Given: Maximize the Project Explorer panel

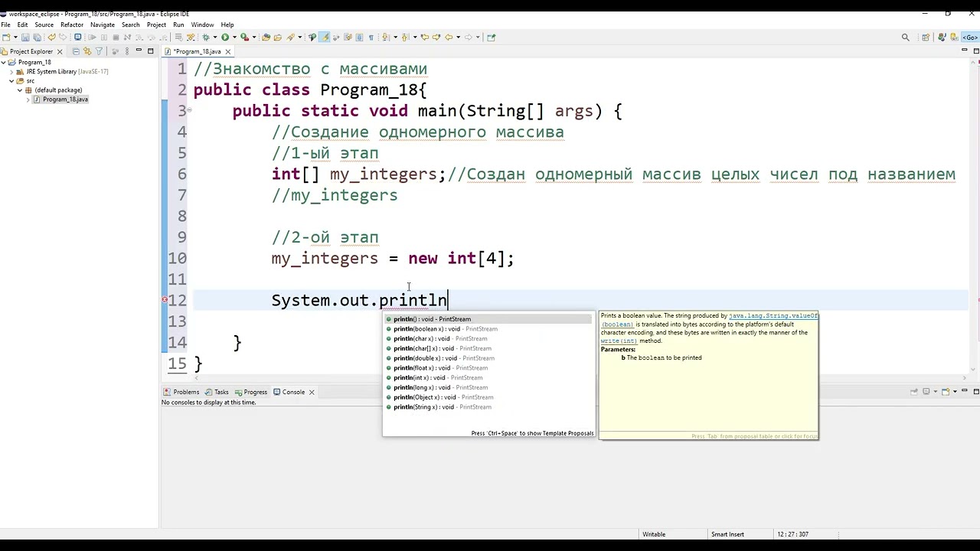Looking at the screenshot, I should point(150,51).
